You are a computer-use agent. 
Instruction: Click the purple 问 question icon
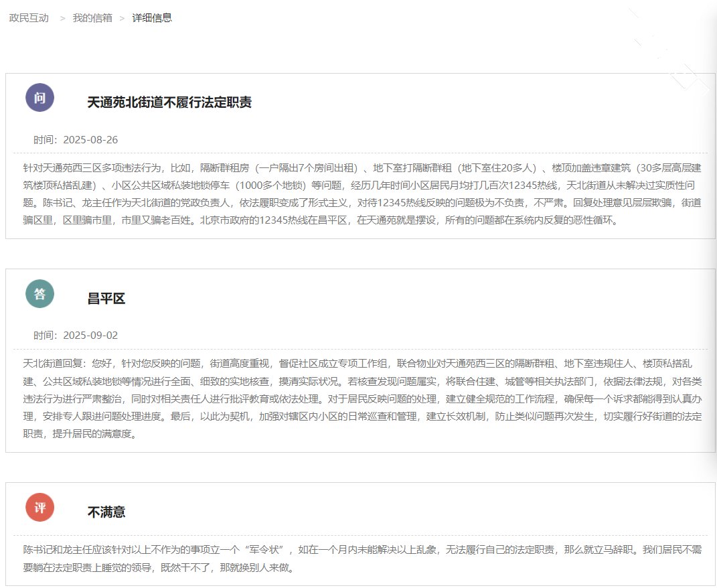39,98
